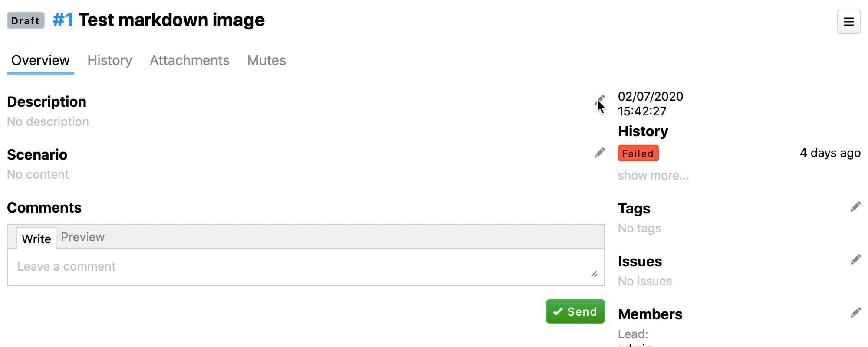Click the Draft status label
The image size is (868, 347).
[26, 21]
